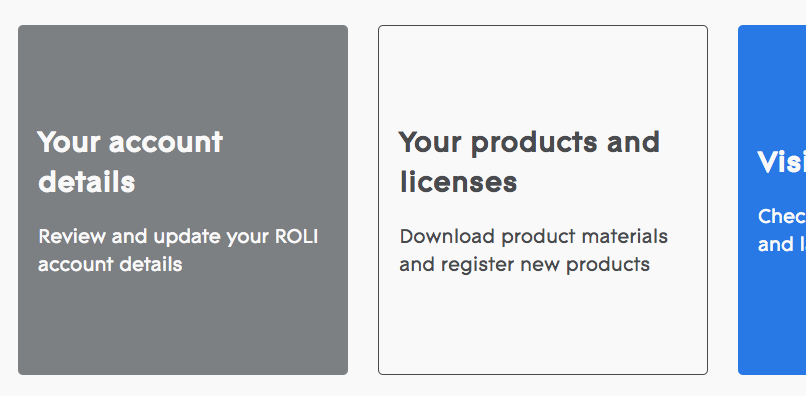The image size is (806, 396).
Task: Select the word 'details' in gray card heading
Action: click(x=87, y=182)
